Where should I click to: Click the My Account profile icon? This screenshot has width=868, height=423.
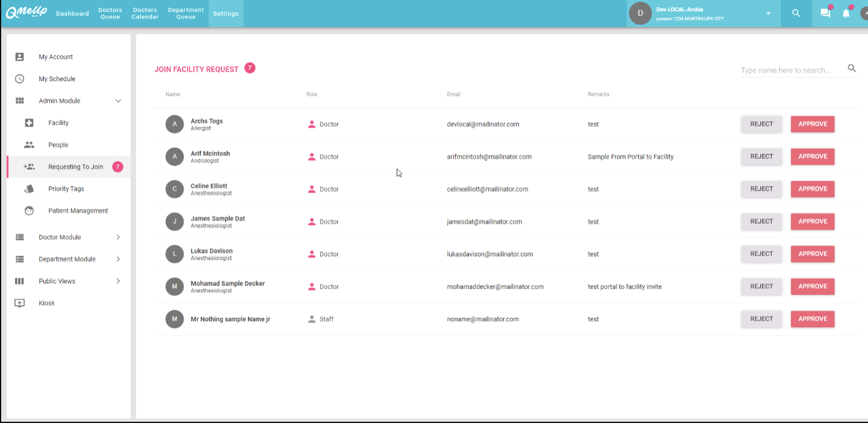tap(19, 57)
